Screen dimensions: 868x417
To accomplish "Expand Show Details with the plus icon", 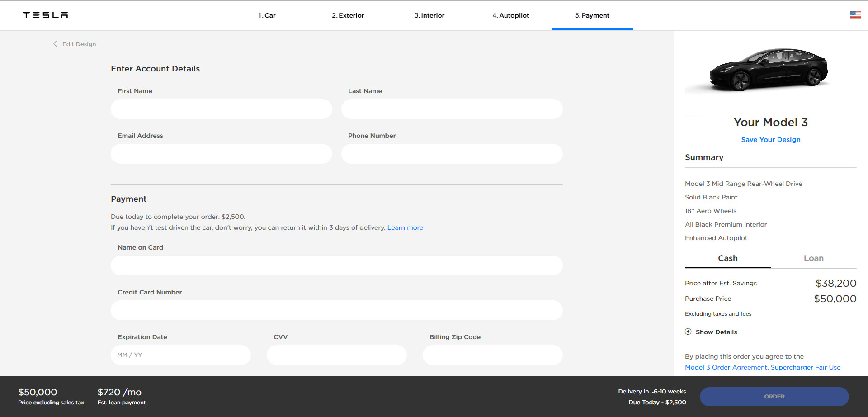I will click(x=688, y=332).
